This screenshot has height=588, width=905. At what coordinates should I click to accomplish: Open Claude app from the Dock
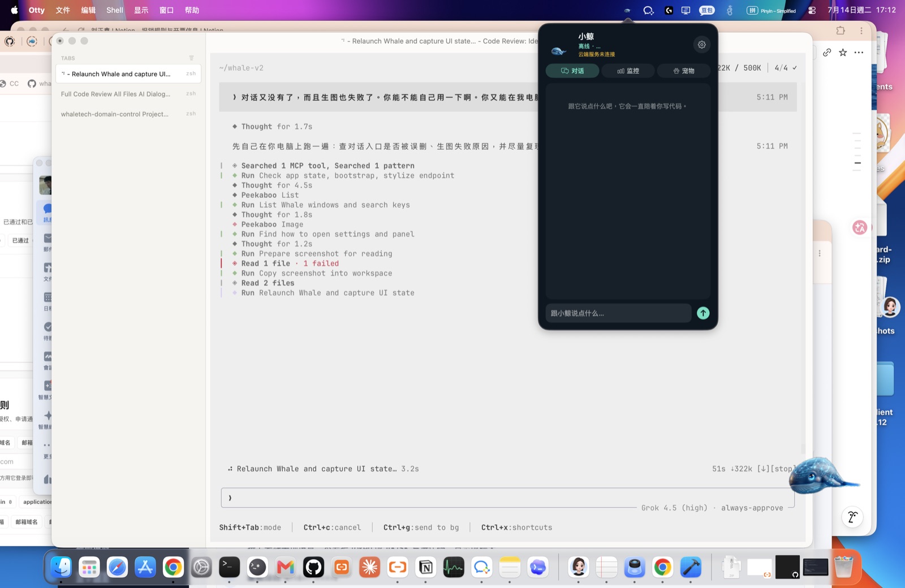369,567
